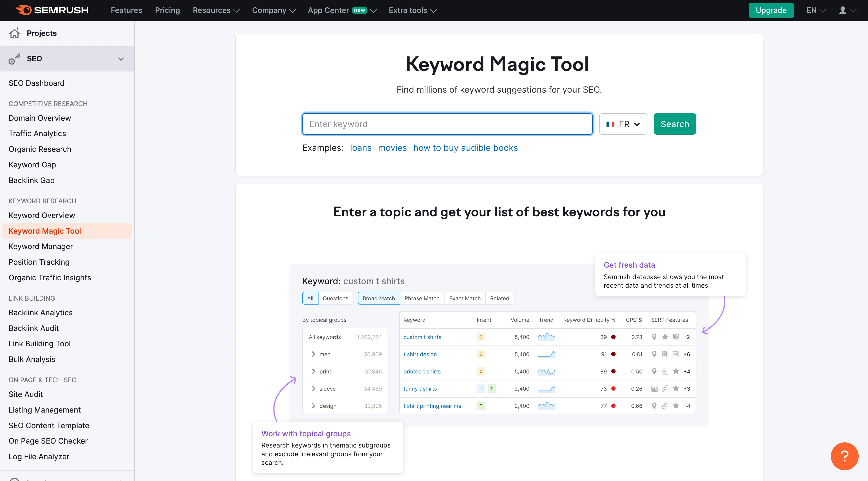This screenshot has width=868, height=481.
Task: Click red difficulty dot for custom t shirts
Action: point(613,337)
